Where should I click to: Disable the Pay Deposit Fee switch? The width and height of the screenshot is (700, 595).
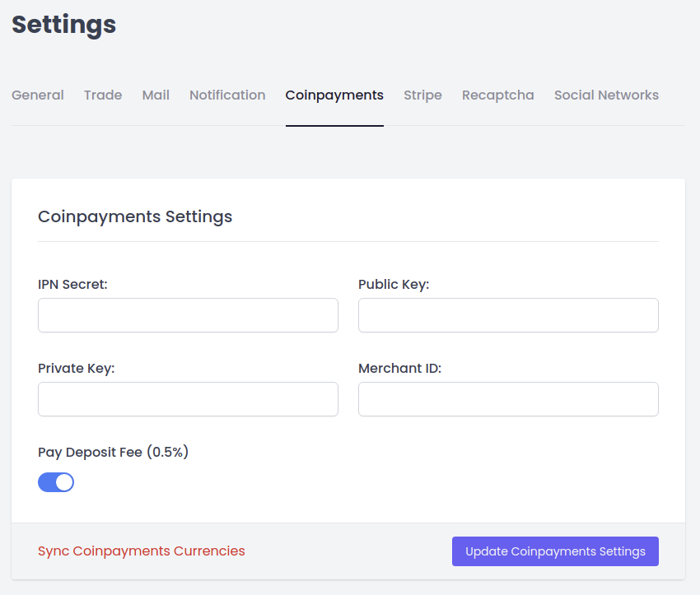[56, 482]
